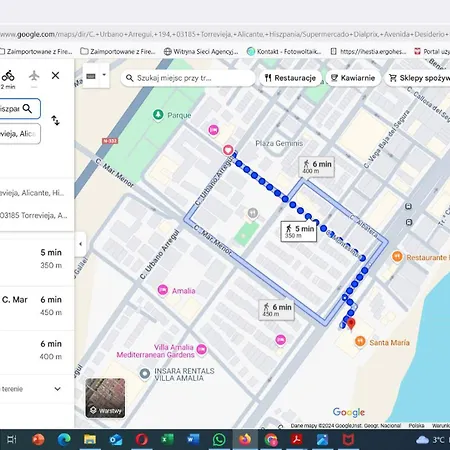Screen dimensions: 450x450
Task: Open the Amalia hotel pink marker
Action: [163, 290]
